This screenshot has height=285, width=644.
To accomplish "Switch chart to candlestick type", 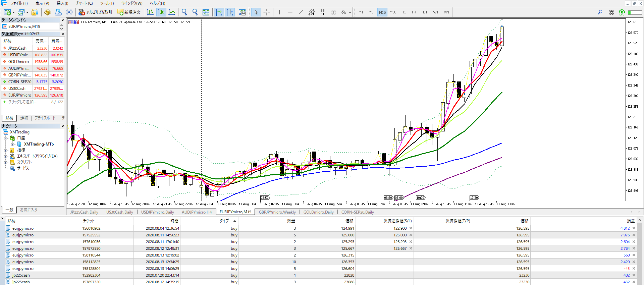I will pyautogui.click(x=161, y=12).
